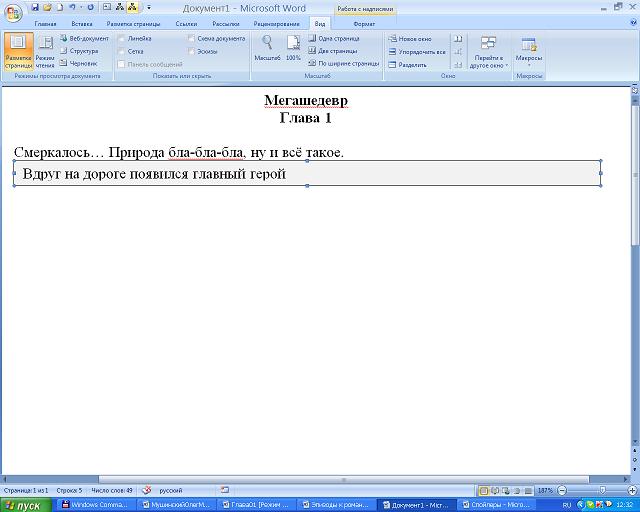Open Перейти в другое окно dropdown
This screenshot has height=512, width=640.
[488, 52]
